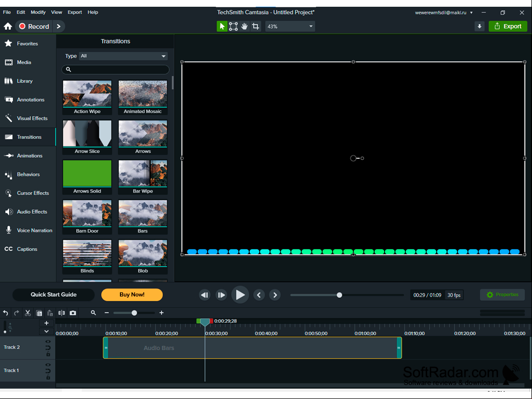
Task: Redo the last undone action
Action: tap(16, 313)
